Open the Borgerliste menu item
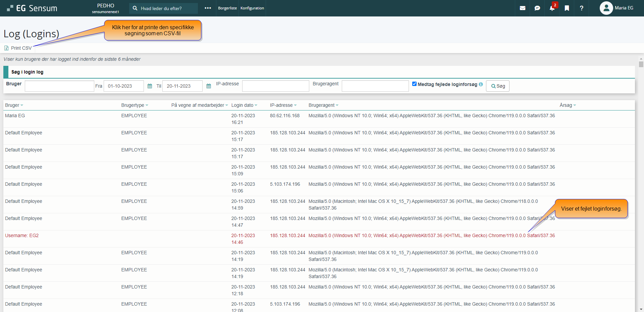The width and height of the screenshot is (644, 312). pos(227,8)
